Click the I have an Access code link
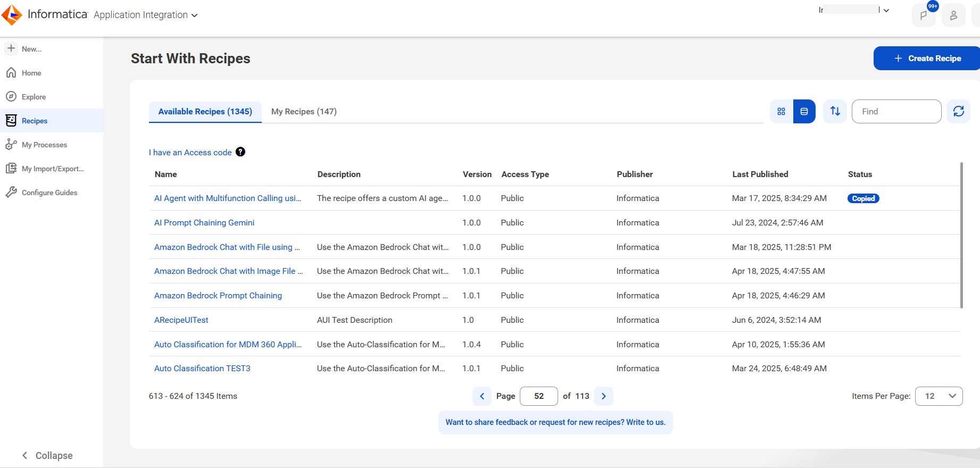Viewport: 980px width, 468px height. [x=190, y=153]
